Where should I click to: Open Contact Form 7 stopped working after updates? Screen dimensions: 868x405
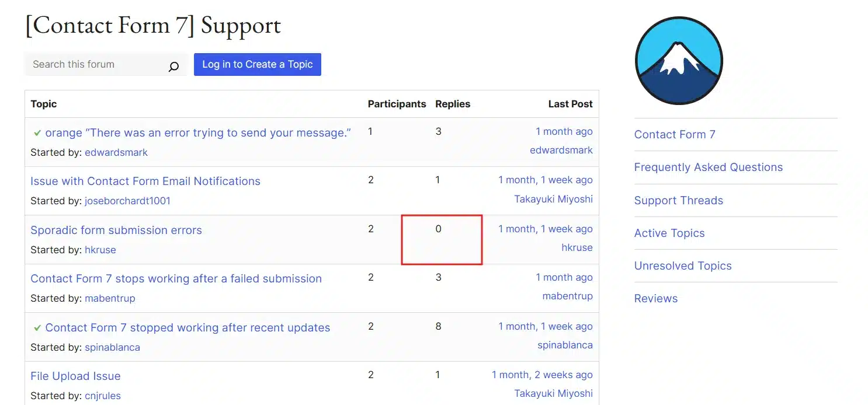188,327
